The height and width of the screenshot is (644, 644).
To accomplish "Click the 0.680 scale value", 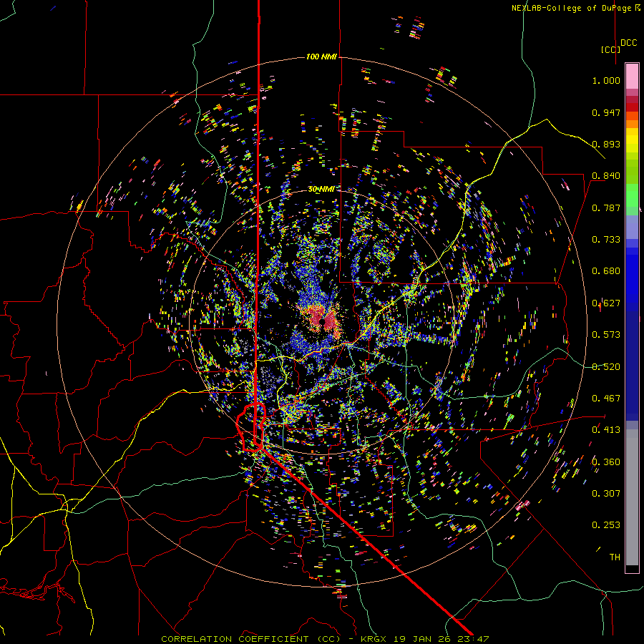I will click(606, 271).
